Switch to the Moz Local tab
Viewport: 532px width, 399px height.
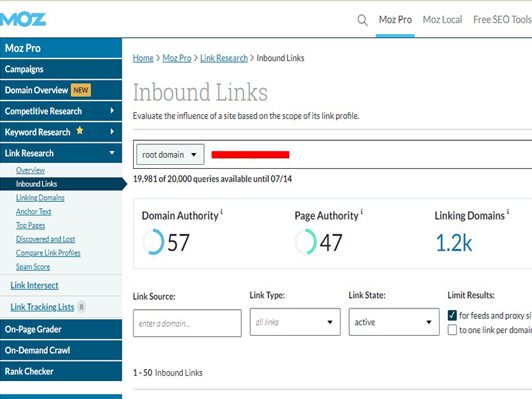click(x=442, y=20)
